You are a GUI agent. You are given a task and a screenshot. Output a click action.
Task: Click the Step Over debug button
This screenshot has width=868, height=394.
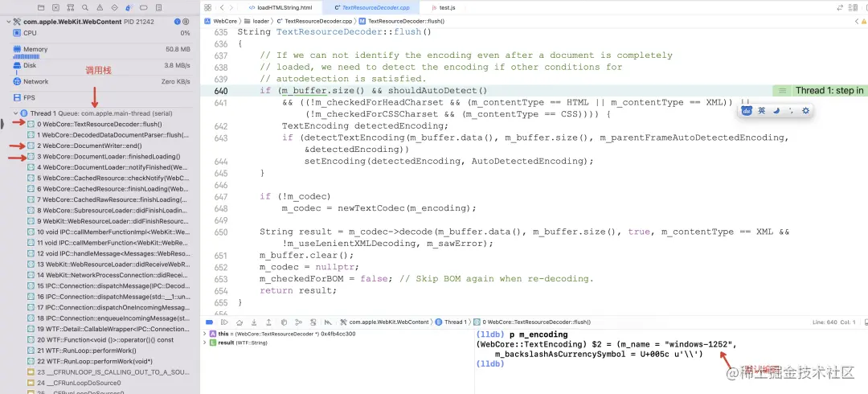pyautogui.click(x=240, y=322)
